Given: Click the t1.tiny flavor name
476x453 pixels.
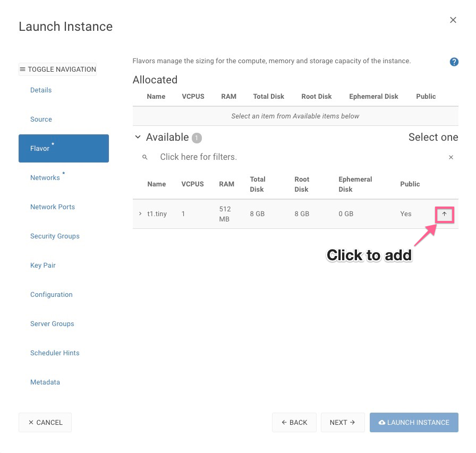Looking at the screenshot, I should click(x=157, y=214).
